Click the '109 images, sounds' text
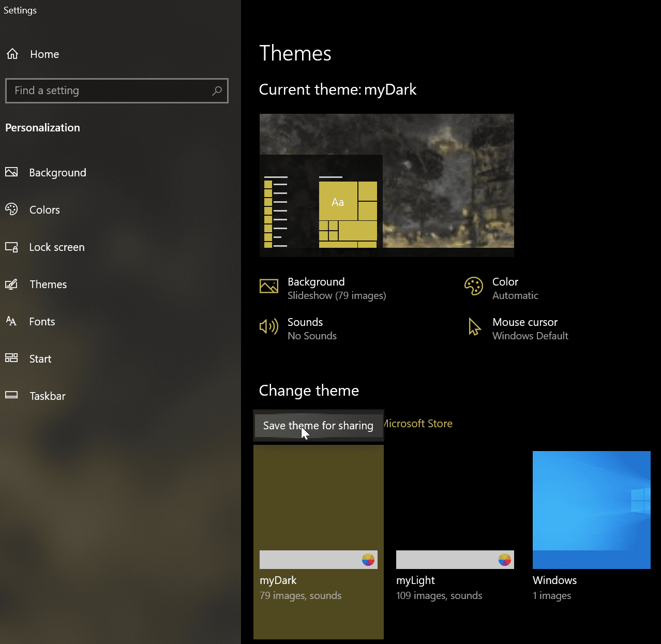 439,595
